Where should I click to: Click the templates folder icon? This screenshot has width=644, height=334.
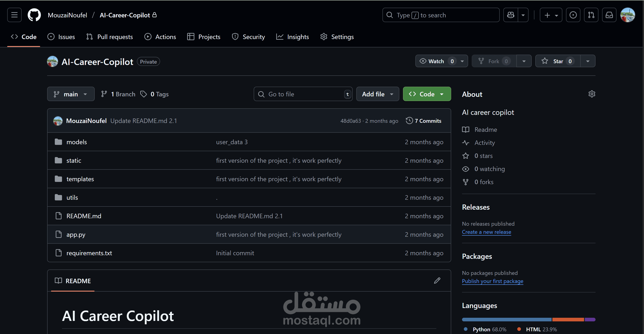pyautogui.click(x=58, y=179)
